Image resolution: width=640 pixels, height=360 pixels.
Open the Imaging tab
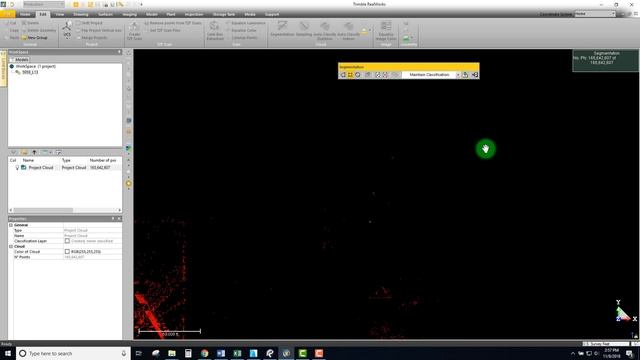(129, 14)
